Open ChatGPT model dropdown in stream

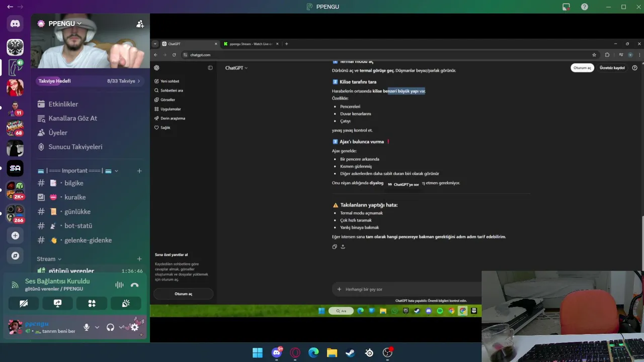point(236,67)
